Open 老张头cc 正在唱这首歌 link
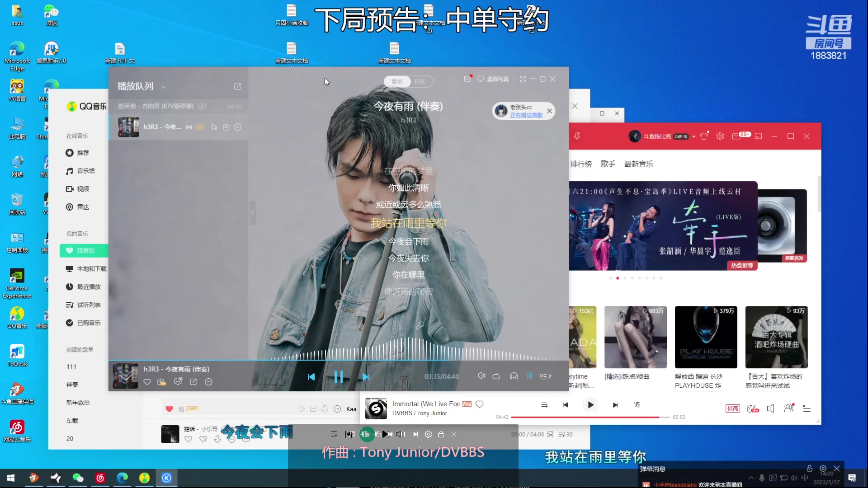The width and height of the screenshot is (868, 488). pos(526,115)
